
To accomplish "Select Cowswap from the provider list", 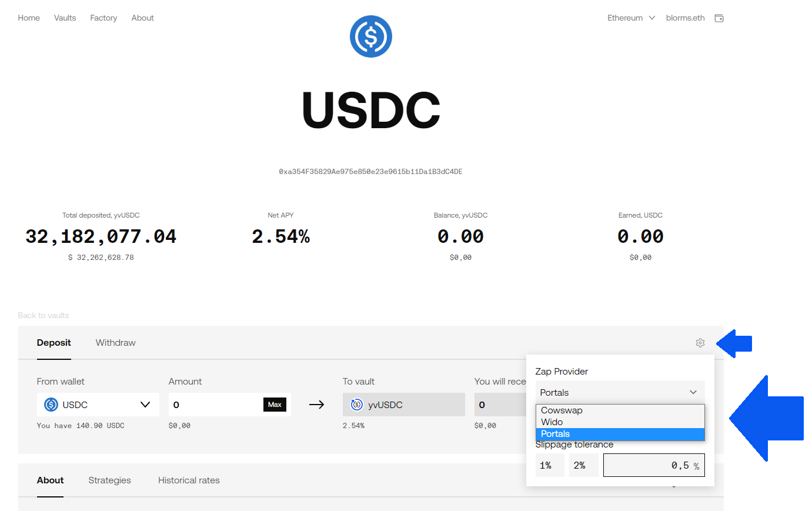I will coord(562,410).
